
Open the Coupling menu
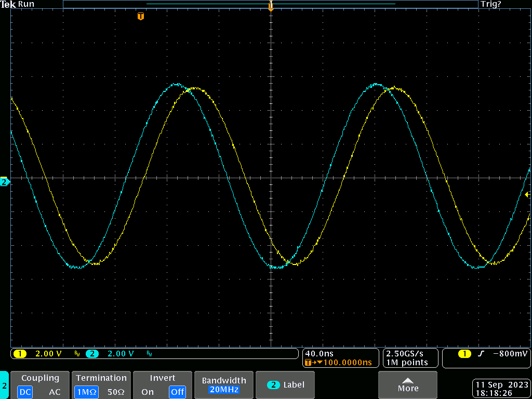(x=40, y=378)
